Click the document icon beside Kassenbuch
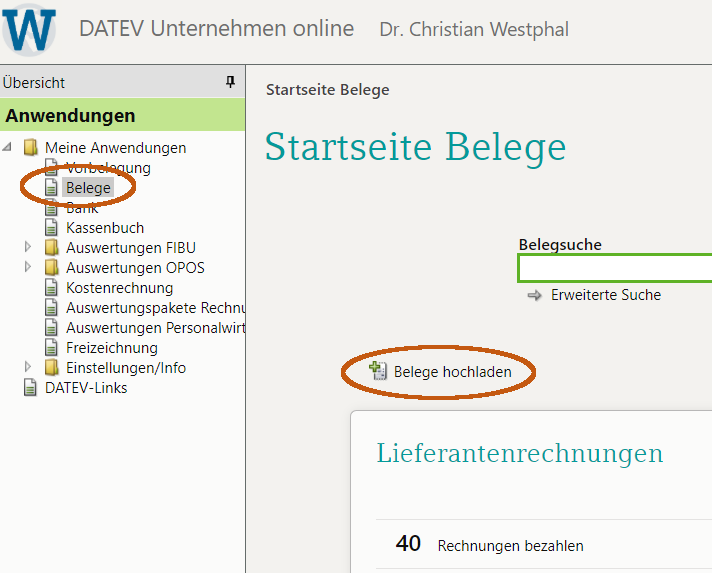The image size is (712, 573). 51,227
